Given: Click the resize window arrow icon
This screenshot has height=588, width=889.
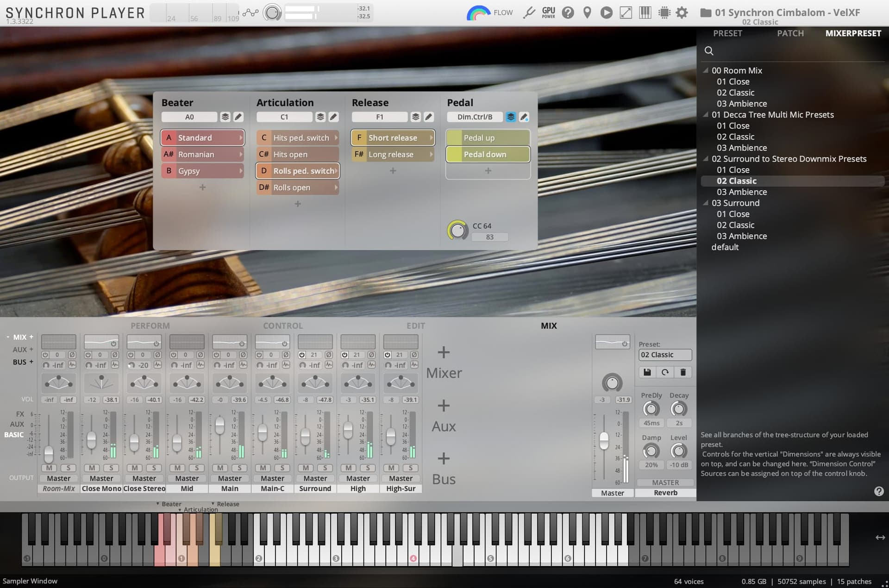Looking at the screenshot, I should (626, 13).
